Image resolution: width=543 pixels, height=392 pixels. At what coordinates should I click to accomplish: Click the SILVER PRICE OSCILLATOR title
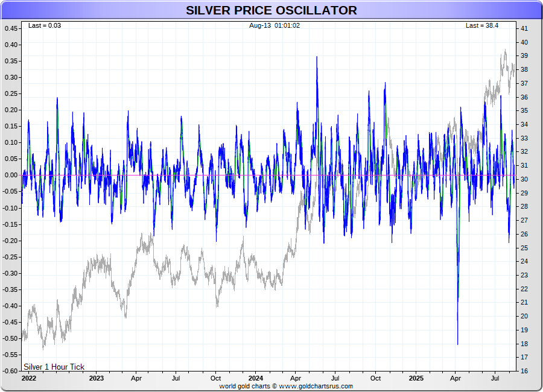tap(271, 10)
